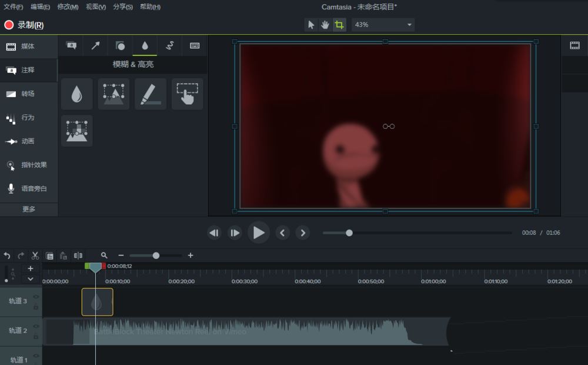Click the previous frame step-back button
588x365 pixels.
point(214,233)
